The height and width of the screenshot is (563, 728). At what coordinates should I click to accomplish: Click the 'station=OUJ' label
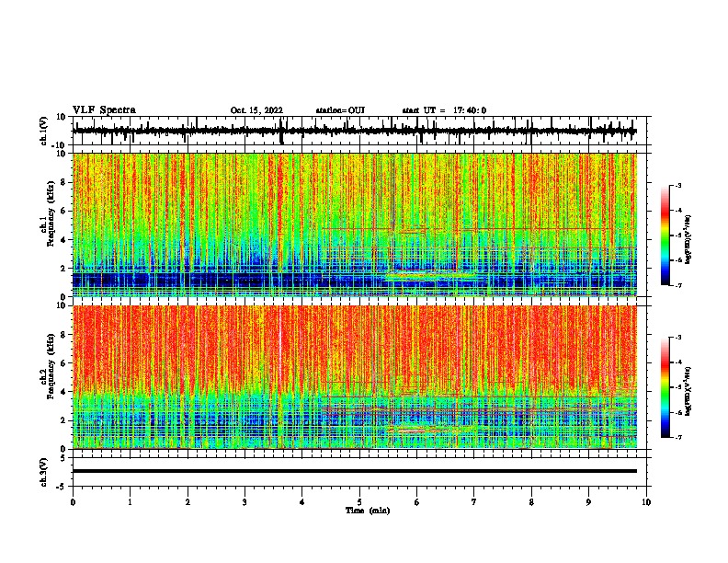click(340, 110)
